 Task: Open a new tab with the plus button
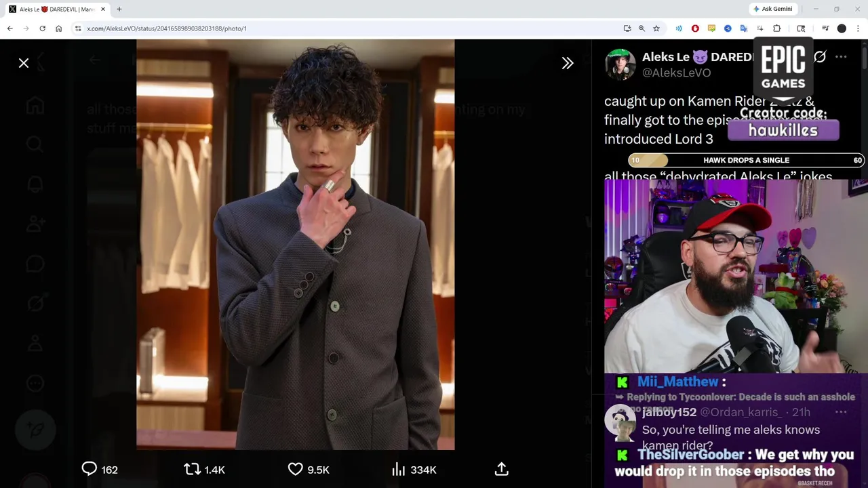(119, 9)
